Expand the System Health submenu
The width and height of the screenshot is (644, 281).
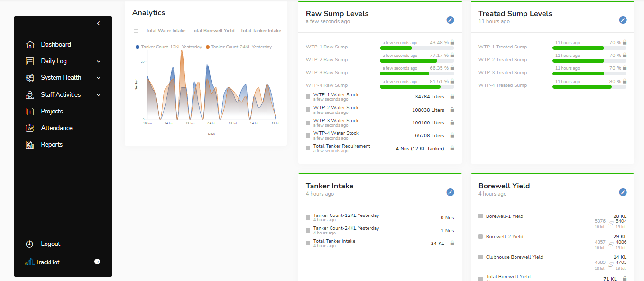pyautogui.click(x=99, y=78)
